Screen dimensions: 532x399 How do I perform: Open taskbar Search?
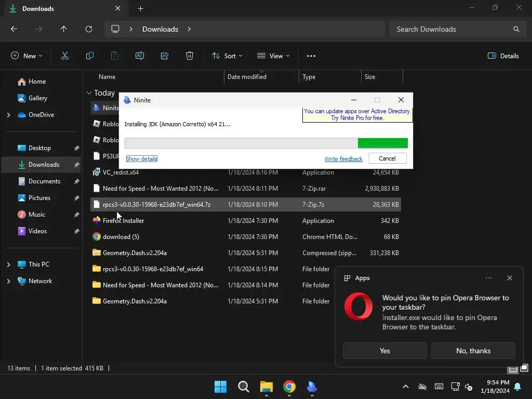tap(244, 387)
